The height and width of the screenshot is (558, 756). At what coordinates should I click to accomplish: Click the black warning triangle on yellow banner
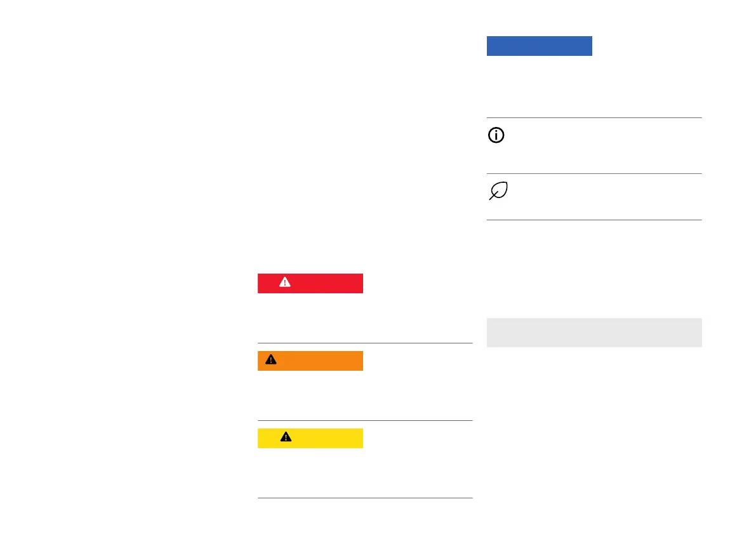pyautogui.click(x=286, y=437)
